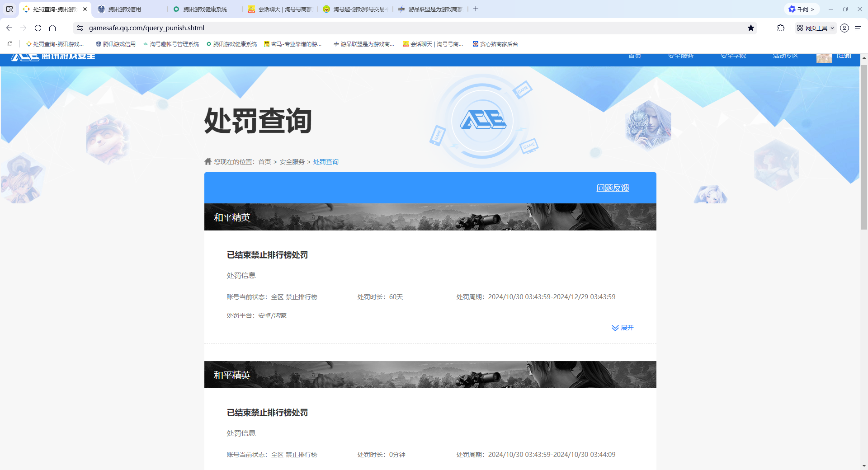Click 安全服务 in the breadcrumb
The height and width of the screenshot is (470, 868).
point(292,162)
